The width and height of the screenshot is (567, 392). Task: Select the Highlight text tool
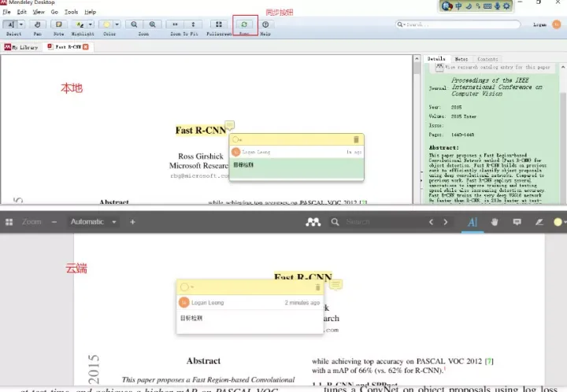[80, 24]
